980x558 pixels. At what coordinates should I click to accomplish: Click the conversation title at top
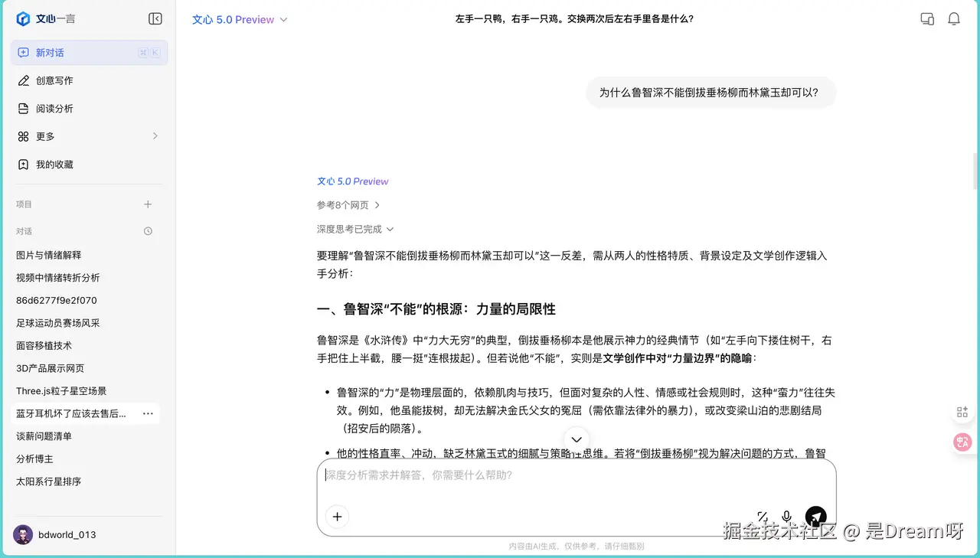(x=574, y=19)
